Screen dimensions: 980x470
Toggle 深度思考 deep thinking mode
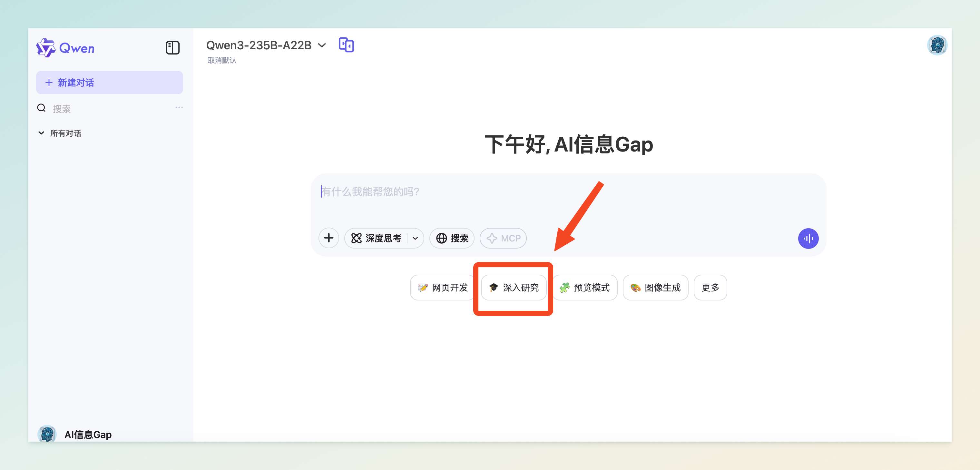coord(376,238)
